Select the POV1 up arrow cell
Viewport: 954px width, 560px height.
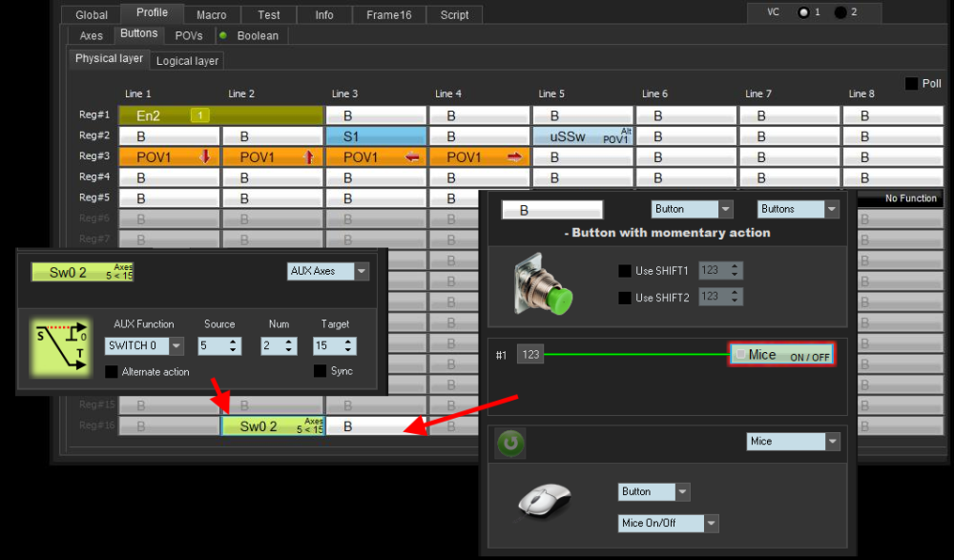pos(273,157)
